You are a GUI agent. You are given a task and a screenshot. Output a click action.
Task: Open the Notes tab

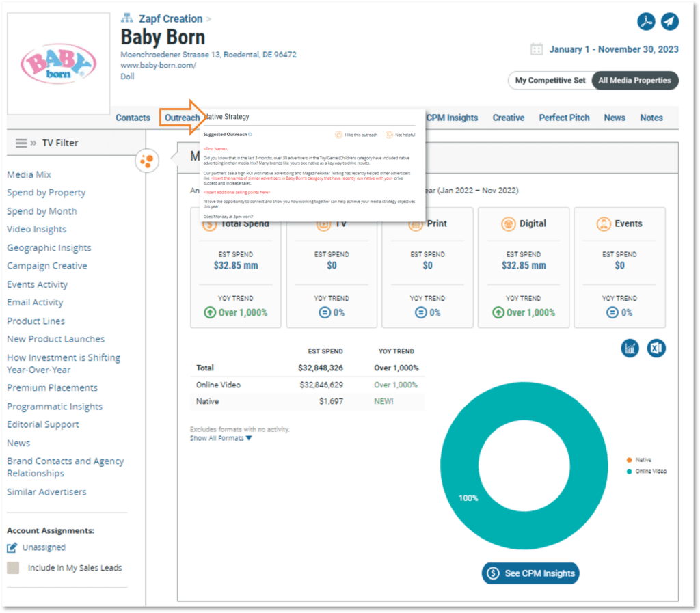tap(651, 118)
